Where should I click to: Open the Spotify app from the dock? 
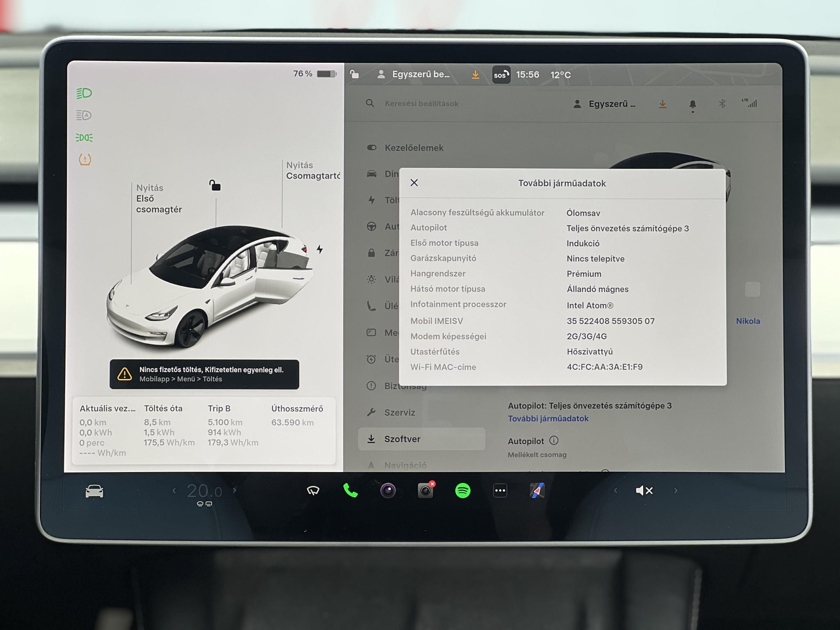(462, 490)
